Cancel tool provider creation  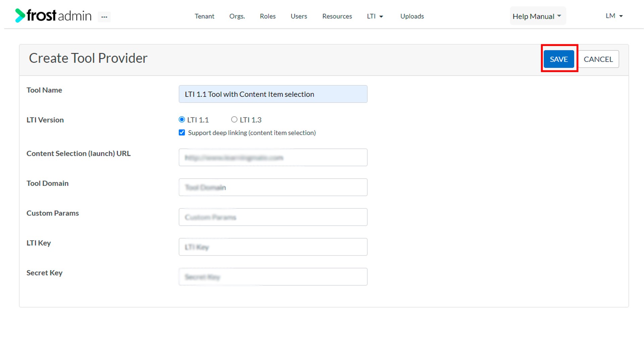click(598, 59)
